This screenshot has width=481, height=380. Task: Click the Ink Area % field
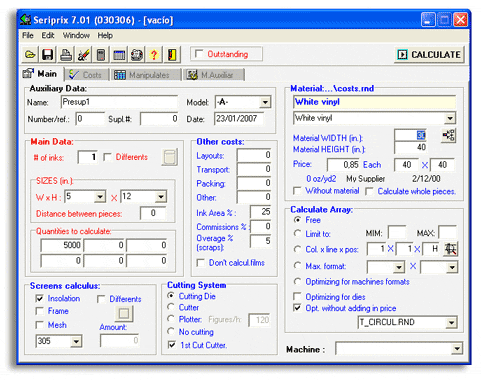(261, 212)
